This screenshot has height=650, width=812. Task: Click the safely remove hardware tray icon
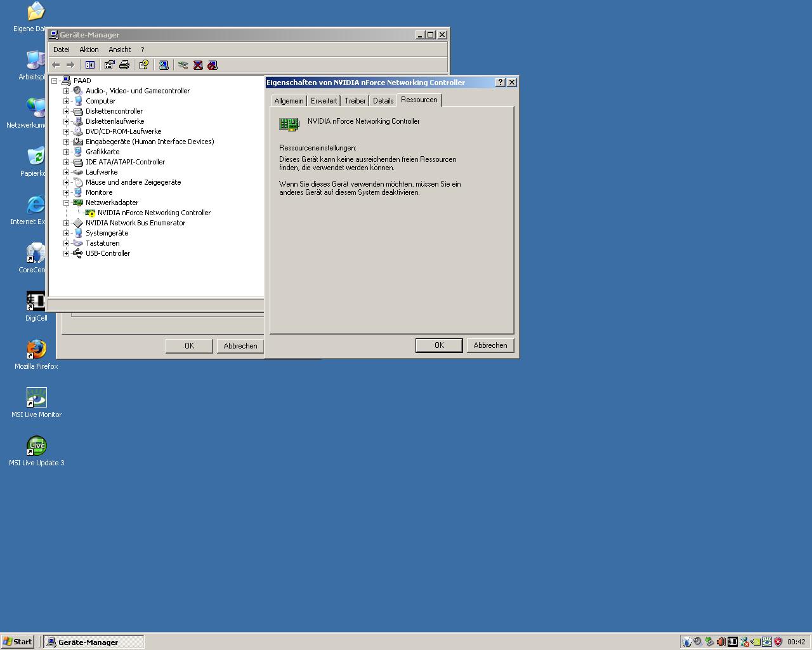point(710,642)
